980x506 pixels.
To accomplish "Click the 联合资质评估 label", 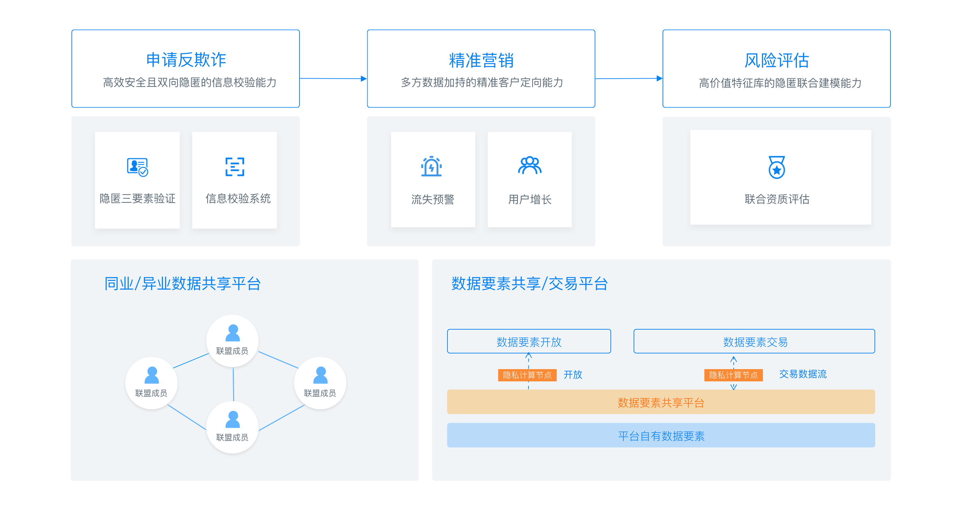I will 777,199.
